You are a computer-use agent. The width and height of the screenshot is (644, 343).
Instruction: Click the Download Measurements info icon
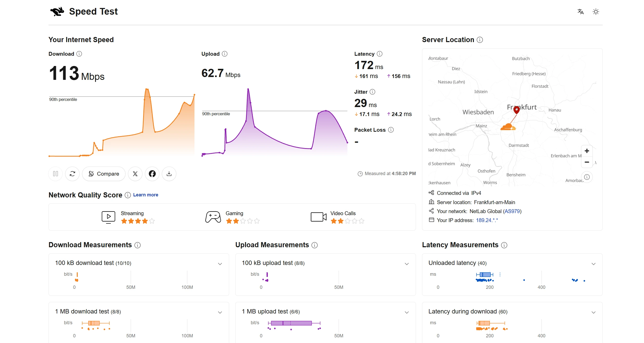(x=138, y=245)
